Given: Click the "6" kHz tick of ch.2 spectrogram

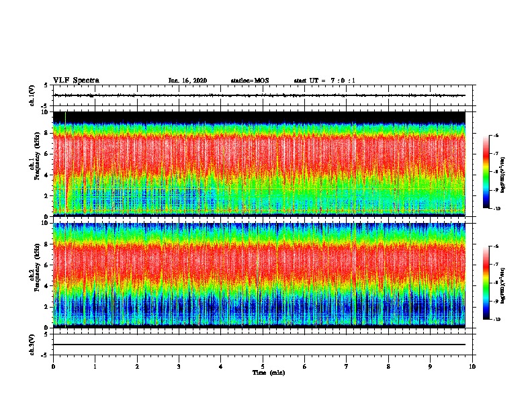Looking at the screenshot, I should [x=47, y=265].
